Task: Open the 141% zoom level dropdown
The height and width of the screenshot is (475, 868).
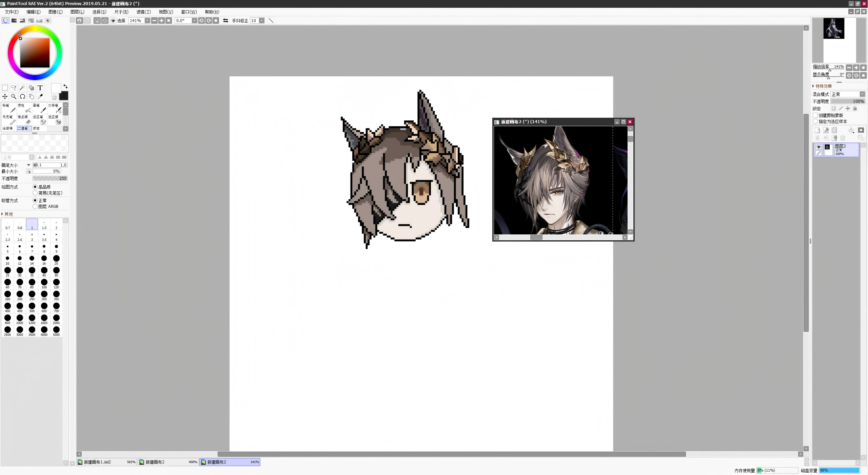Action: click(147, 21)
